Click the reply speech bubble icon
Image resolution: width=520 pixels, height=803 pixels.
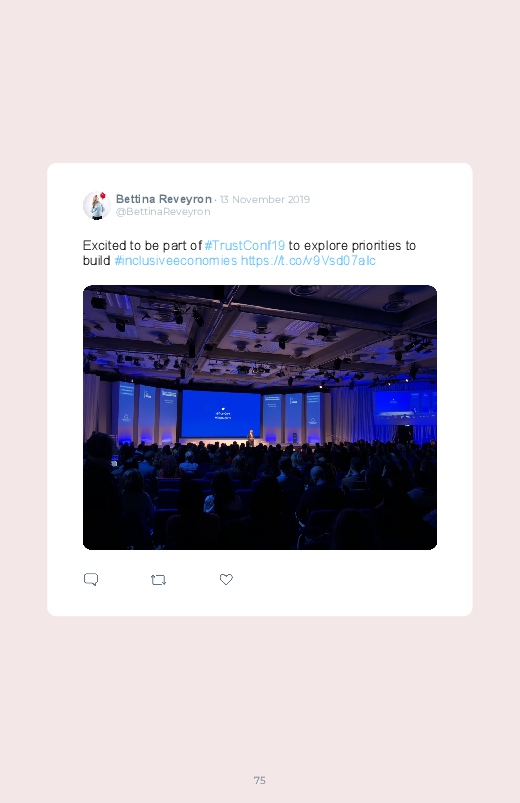pos(91,579)
